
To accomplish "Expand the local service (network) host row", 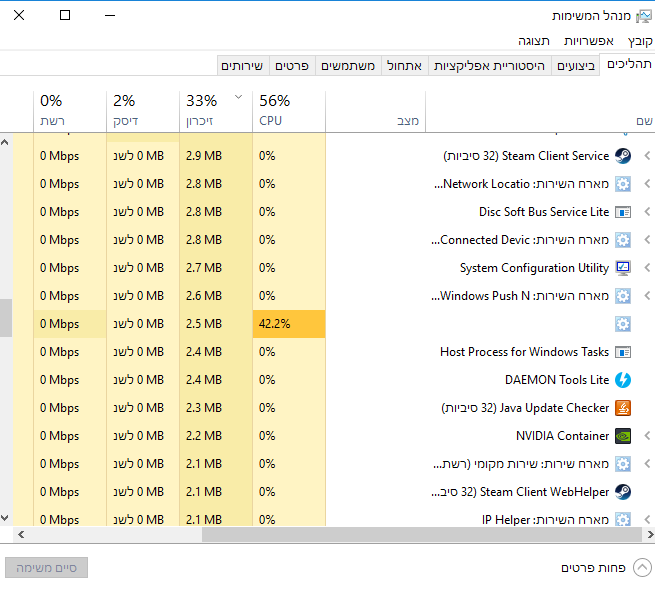I will click(647, 464).
